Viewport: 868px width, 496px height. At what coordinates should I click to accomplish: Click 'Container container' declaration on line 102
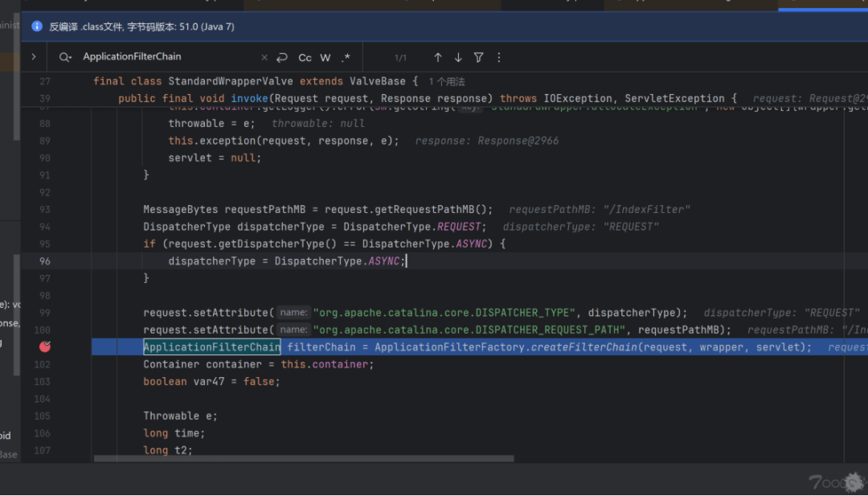point(203,364)
